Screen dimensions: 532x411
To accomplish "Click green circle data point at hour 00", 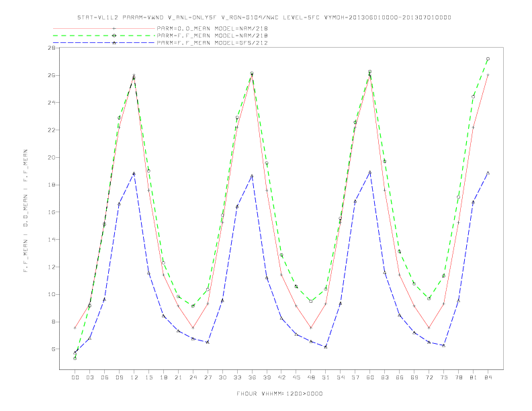I will [75, 359].
